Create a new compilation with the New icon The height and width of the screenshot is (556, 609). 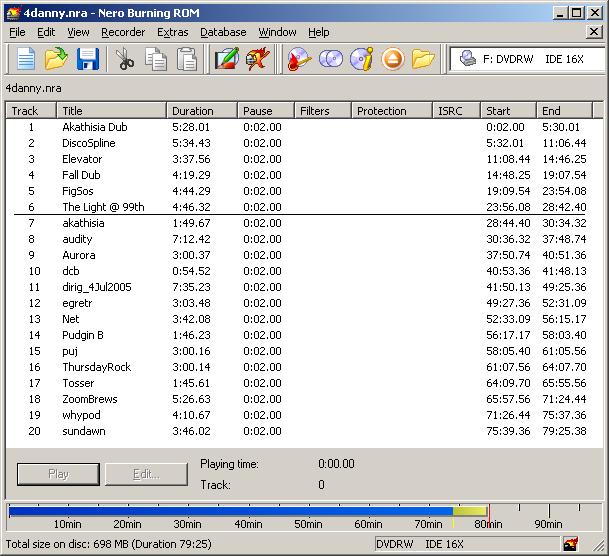click(24, 59)
